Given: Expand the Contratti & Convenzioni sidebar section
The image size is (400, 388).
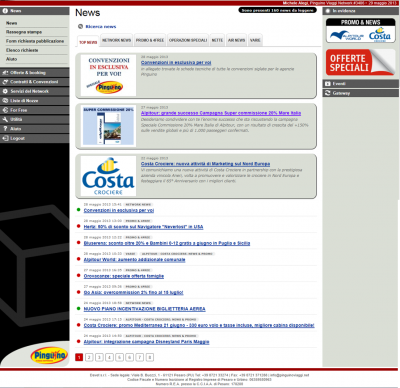Looking at the screenshot, I should coord(35,82).
